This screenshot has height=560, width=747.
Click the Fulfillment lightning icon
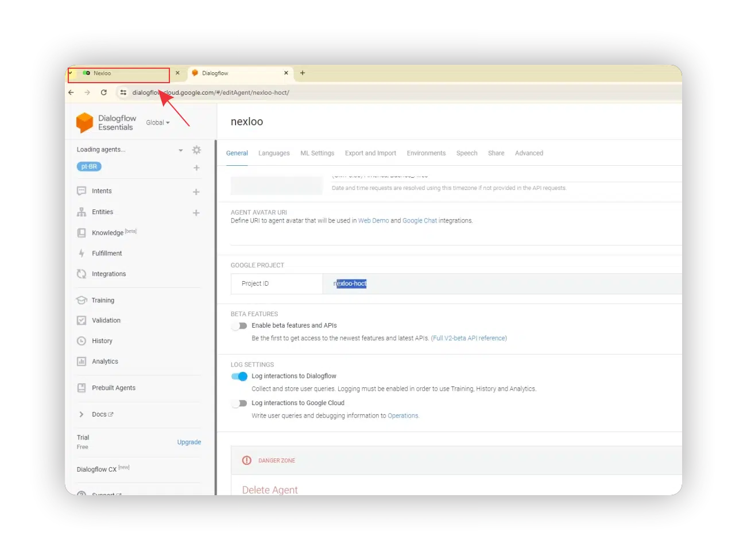click(82, 253)
